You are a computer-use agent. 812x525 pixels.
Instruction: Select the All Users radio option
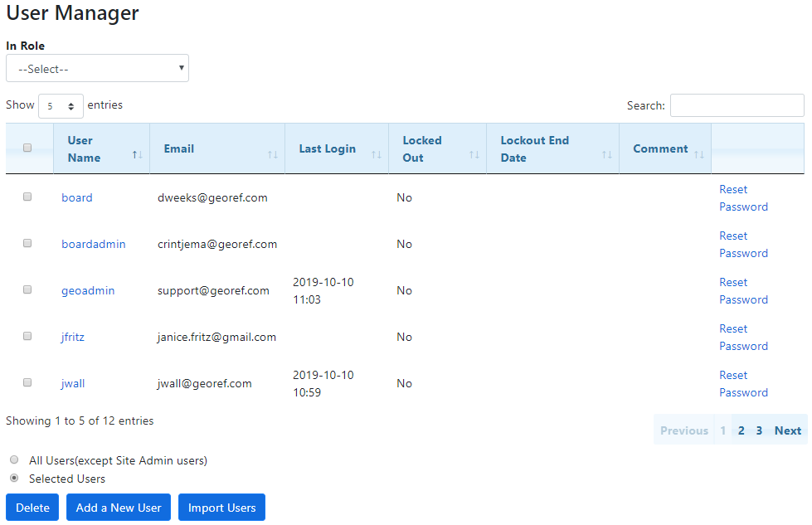tap(14, 459)
